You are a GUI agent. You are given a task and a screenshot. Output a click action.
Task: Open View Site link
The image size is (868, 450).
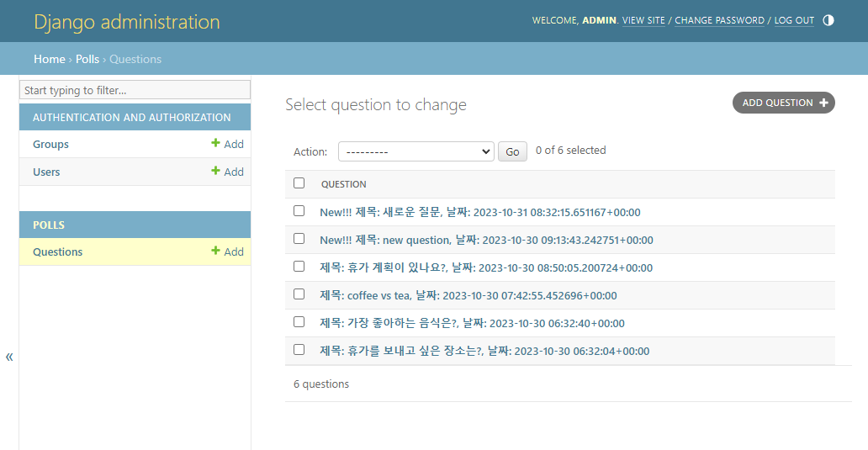[643, 20]
